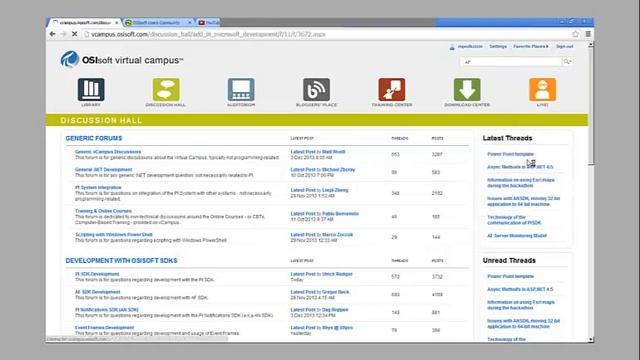
Task: Open the Auditorium icon
Action: [241, 89]
